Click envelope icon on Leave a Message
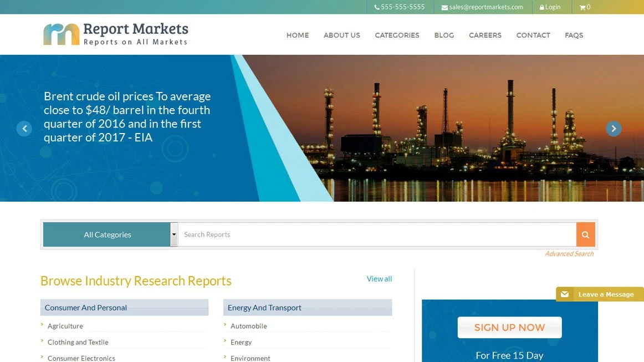The image size is (644, 362). [x=565, y=294]
